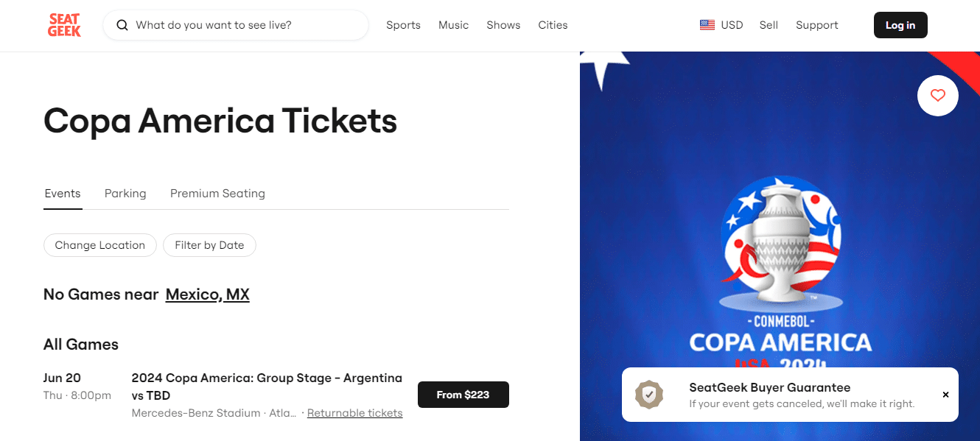Focus the search field for live events
Image resolution: width=980 pixels, height=441 pixels.
(x=247, y=25)
